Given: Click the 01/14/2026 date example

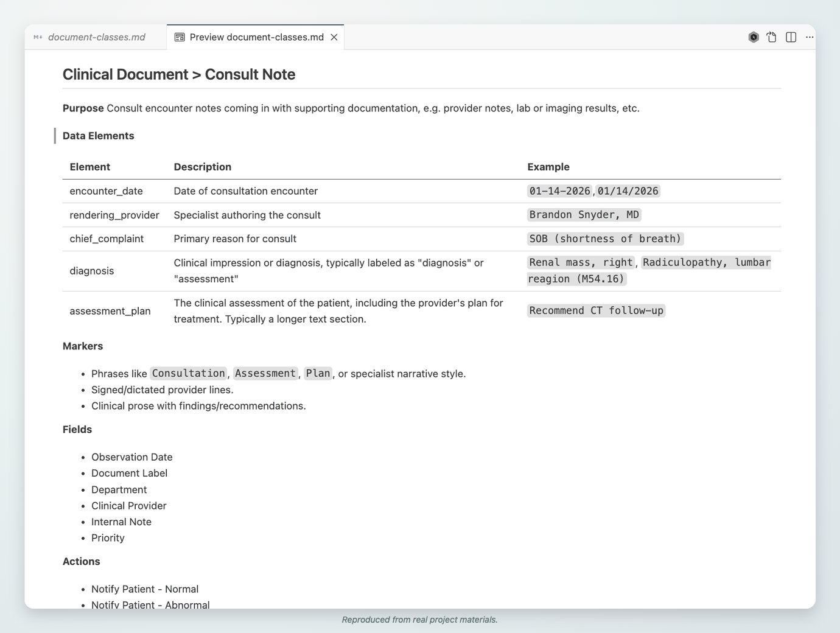Looking at the screenshot, I should click(628, 191).
